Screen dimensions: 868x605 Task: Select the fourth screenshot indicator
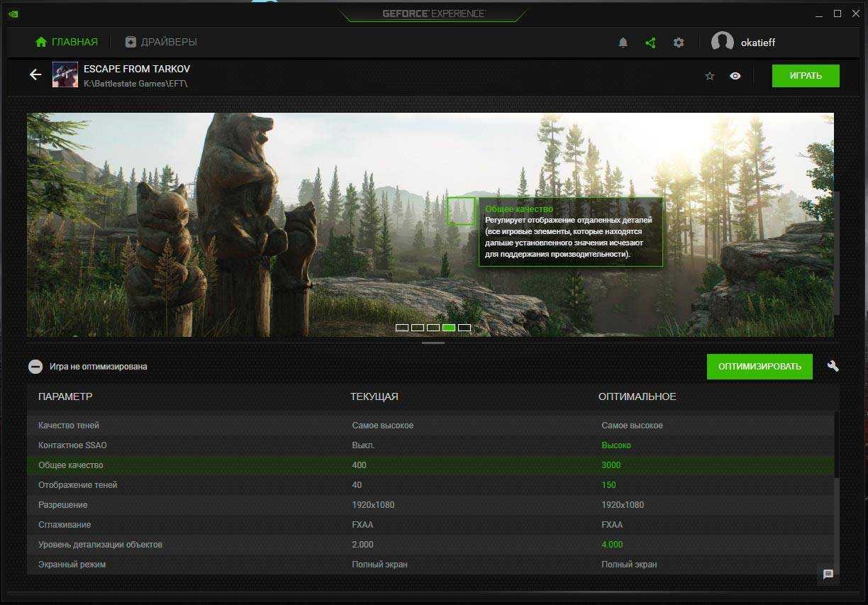[x=449, y=328]
